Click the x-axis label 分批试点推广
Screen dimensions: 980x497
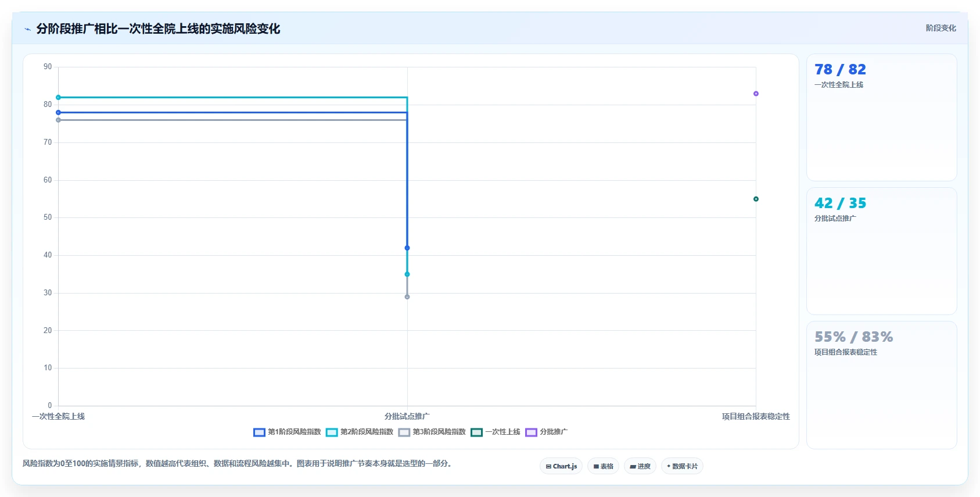point(407,417)
